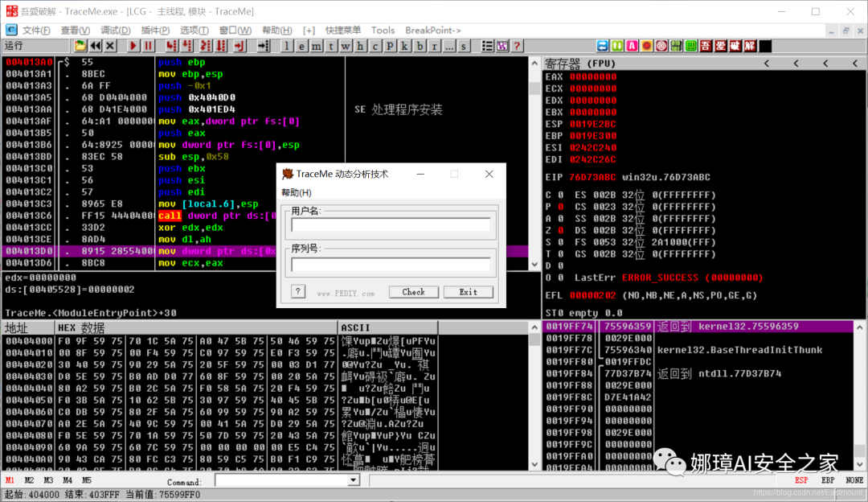Click the Check button in TraceMe dialog
868x502 pixels.
(x=414, y=292)
